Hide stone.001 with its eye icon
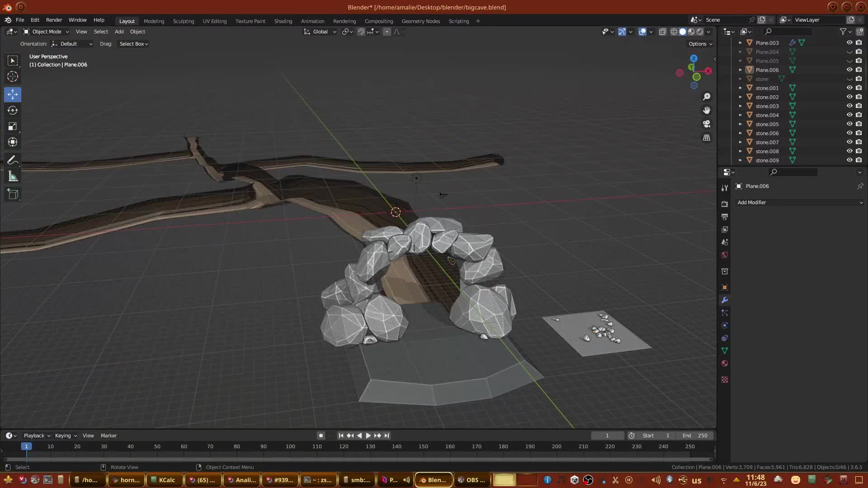The image size is (868, 488). [849, 88]
